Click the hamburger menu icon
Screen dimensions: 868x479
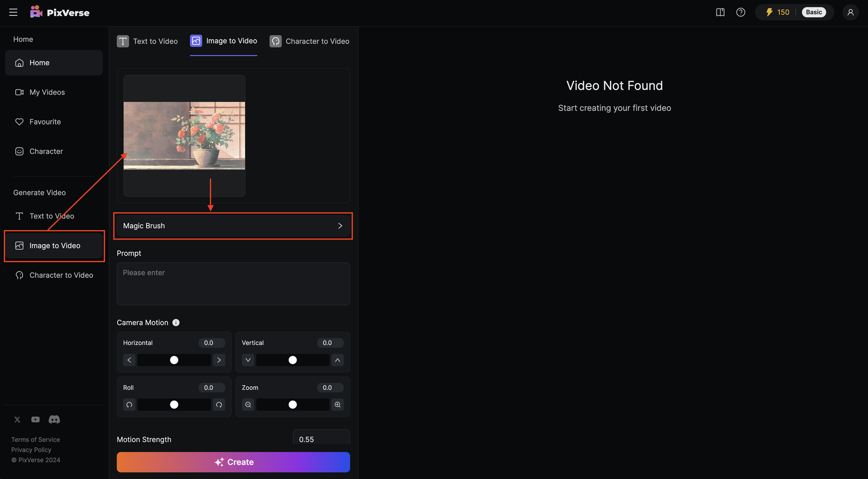tap(13, 12)
